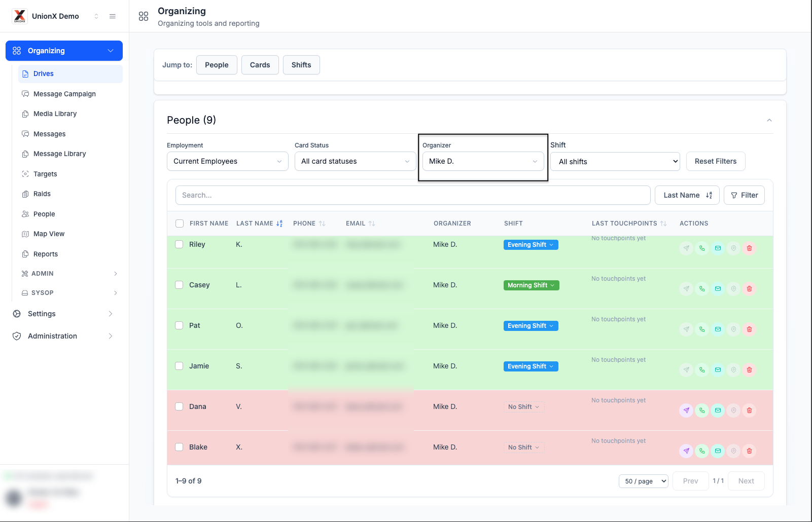
Task: Jump to the Shifts section
Action: click(301, 65)
